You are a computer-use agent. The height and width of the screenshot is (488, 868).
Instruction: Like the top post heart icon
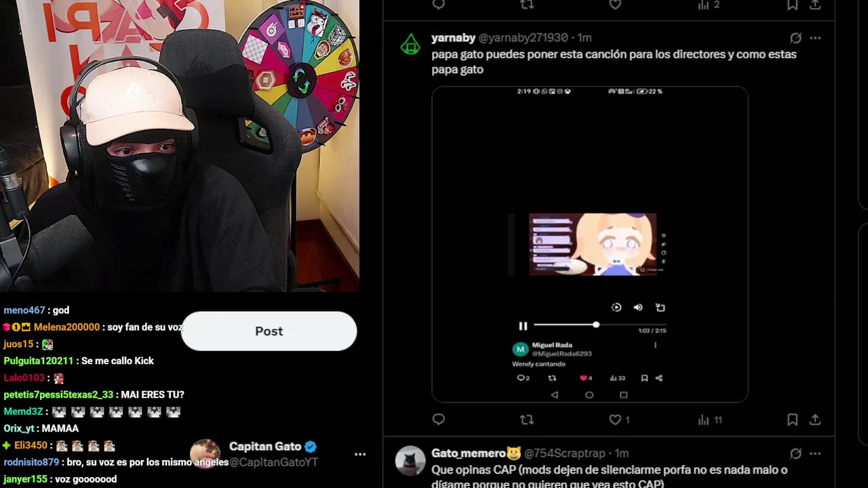pyautogui.click(x=615, y=5)
